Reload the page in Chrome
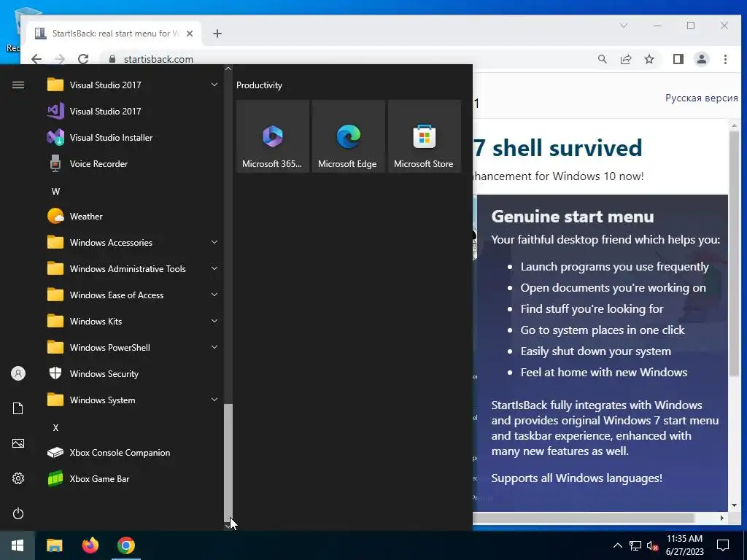 [83, 59]
